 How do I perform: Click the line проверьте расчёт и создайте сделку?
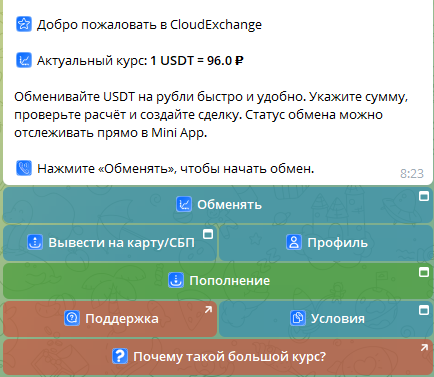click(x=198, y=115)
